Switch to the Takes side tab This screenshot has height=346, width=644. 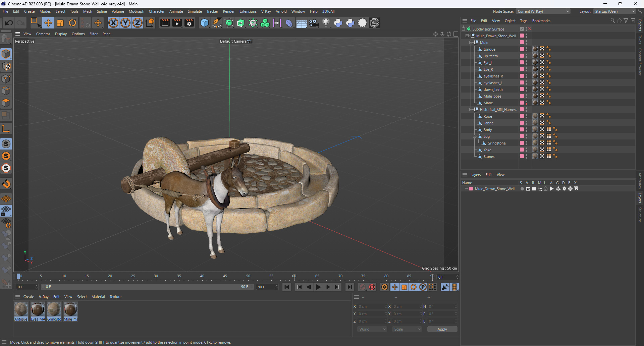[640, 40]
